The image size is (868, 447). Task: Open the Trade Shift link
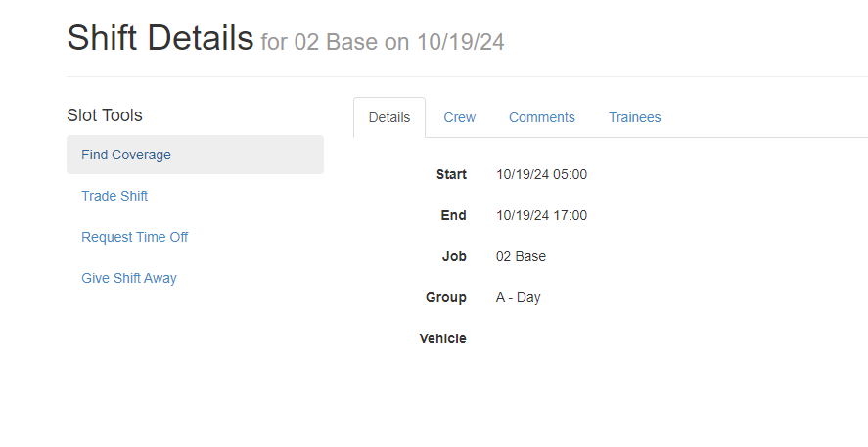pyautogui.click(x=114, y=196)
